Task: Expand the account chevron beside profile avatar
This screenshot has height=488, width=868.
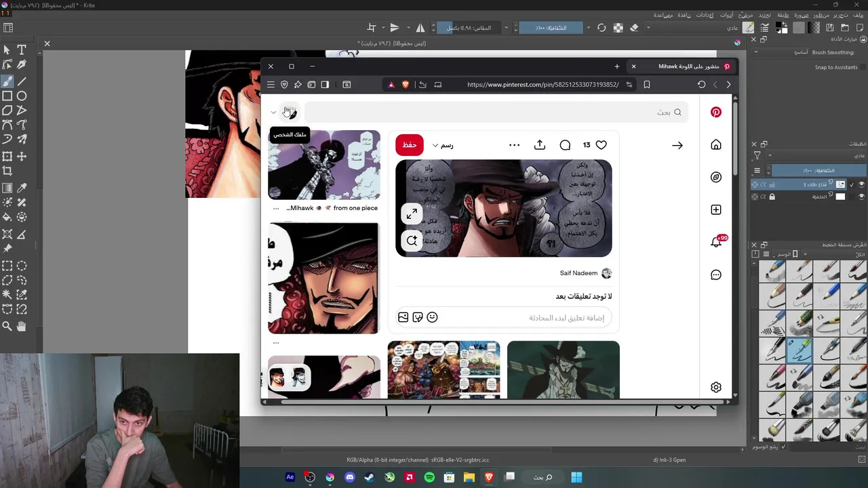Action: point(273,113)
